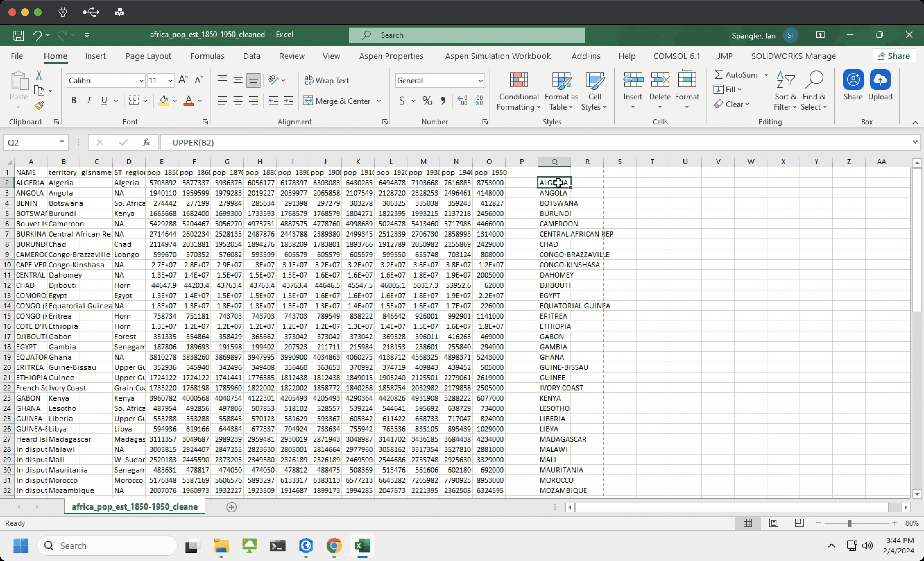924x561 pixels.
Task: Click the Save icon in title bar
Action: coord(18,35)
